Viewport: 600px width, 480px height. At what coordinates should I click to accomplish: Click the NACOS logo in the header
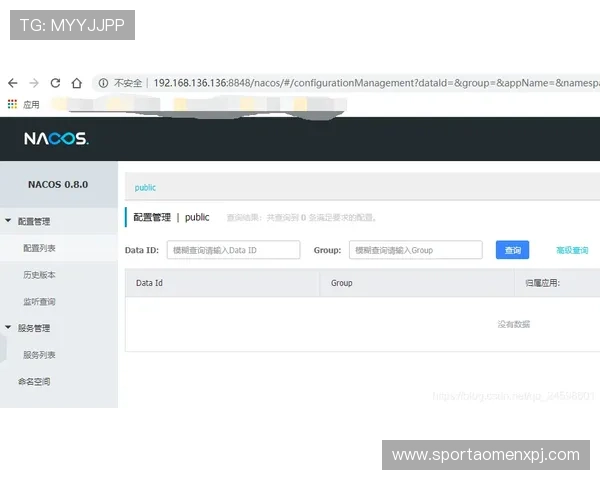(56, 139)
